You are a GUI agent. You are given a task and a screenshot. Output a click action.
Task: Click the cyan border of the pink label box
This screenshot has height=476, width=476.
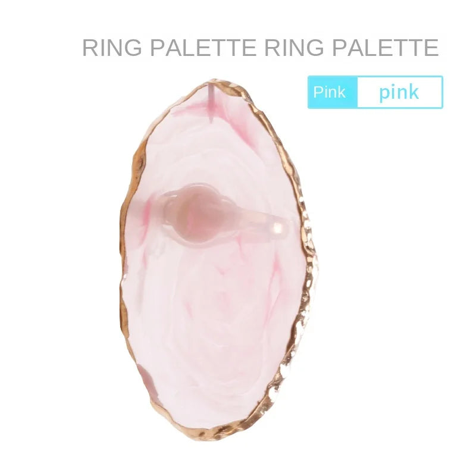click(375, 77)
